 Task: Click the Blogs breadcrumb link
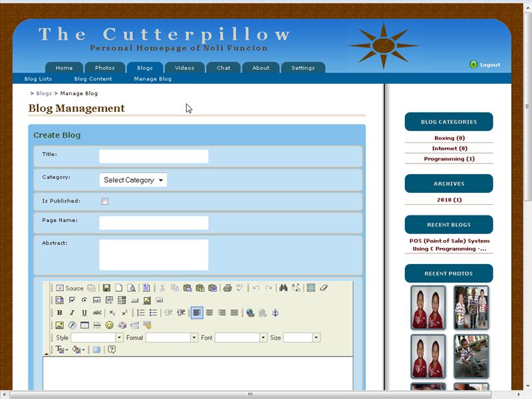(x=44, y=93)
